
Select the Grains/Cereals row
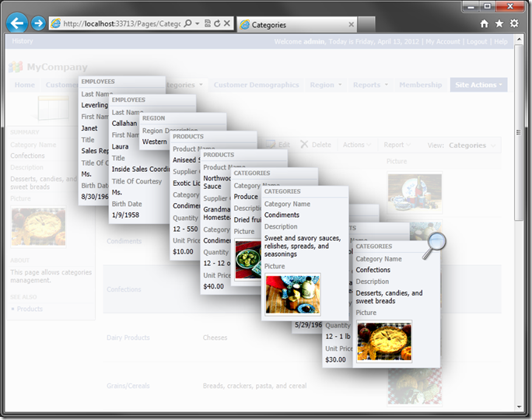(302, 386)
